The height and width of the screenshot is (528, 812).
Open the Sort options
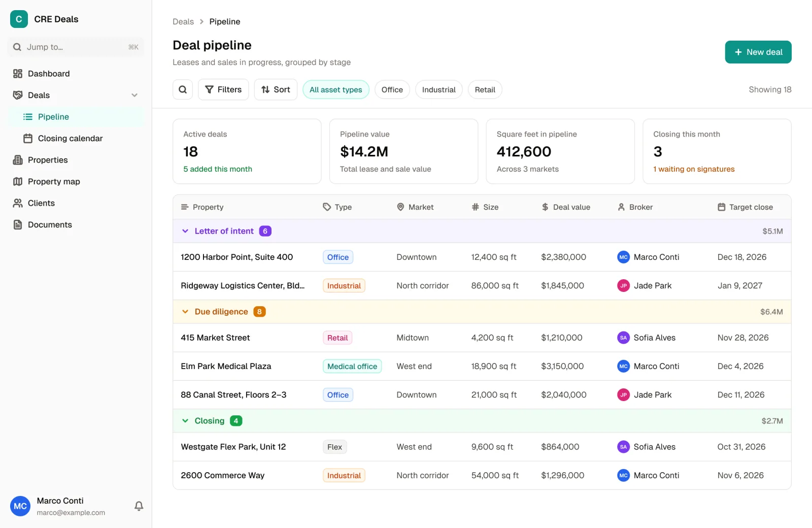click(276, 89)
